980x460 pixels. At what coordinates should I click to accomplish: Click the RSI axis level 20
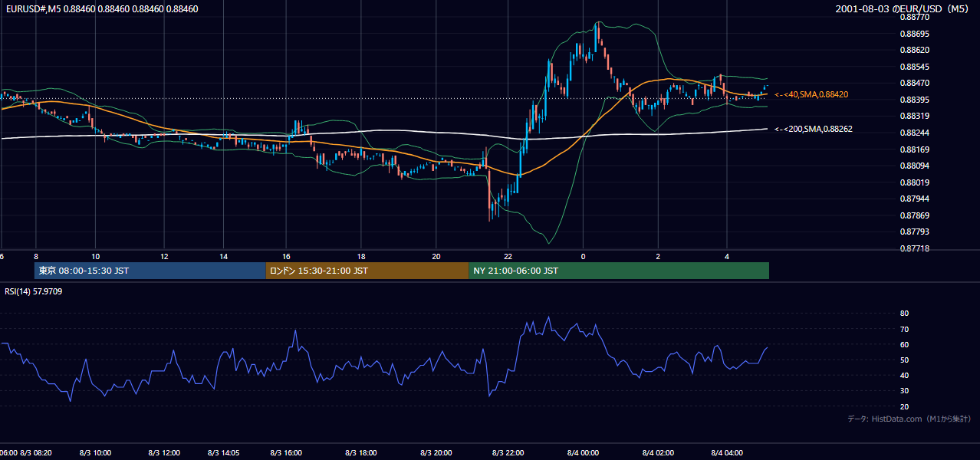point(904,406)
